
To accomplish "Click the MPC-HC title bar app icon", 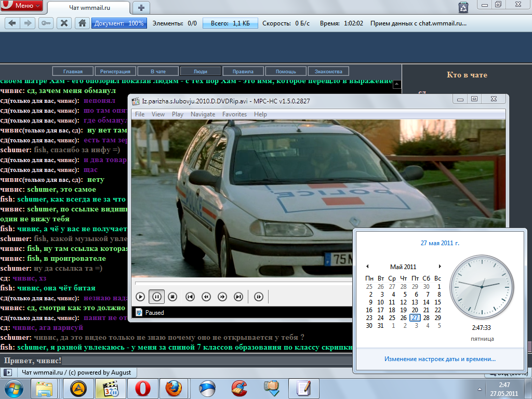I will coord(136,101).
